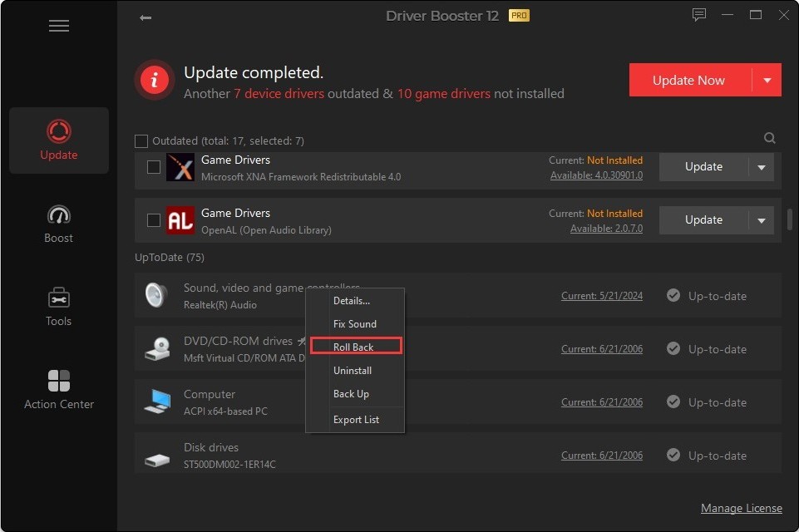Click Realtek Audio up-to-date checkmark

[x=673, y=296]
